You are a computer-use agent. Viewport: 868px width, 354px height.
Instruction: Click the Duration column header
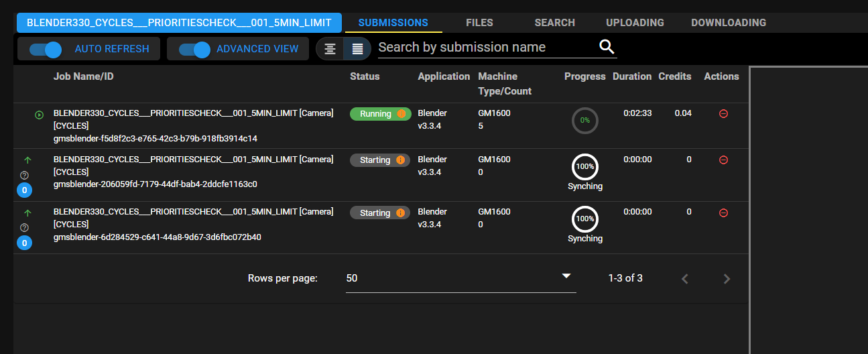(632, 76)
